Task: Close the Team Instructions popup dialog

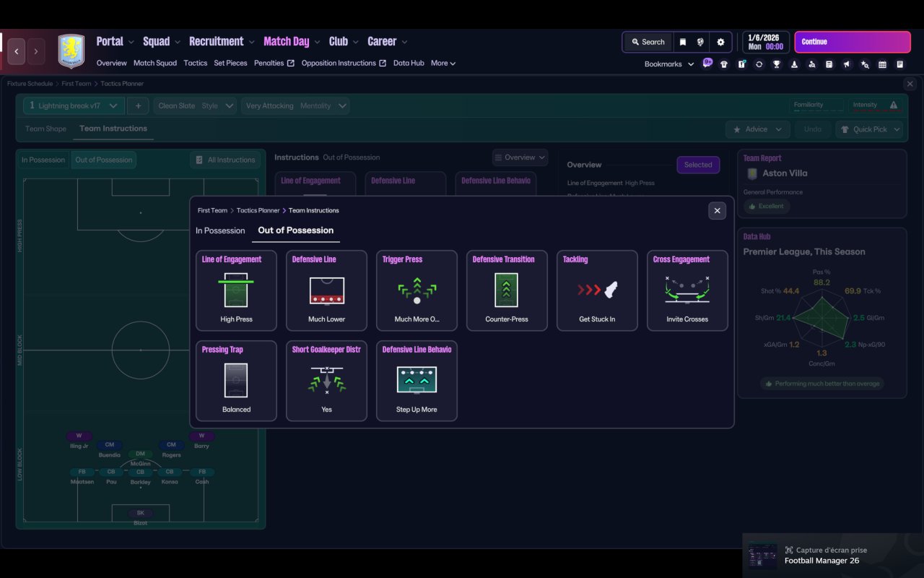Action: coord(717,211)
